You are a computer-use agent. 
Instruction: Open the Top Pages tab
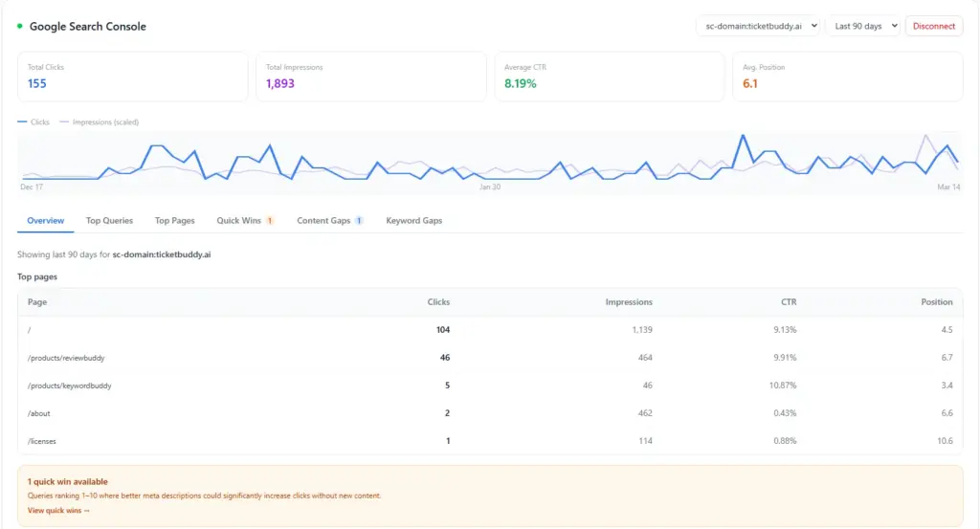pyautogui.click(x=175, y=220)
